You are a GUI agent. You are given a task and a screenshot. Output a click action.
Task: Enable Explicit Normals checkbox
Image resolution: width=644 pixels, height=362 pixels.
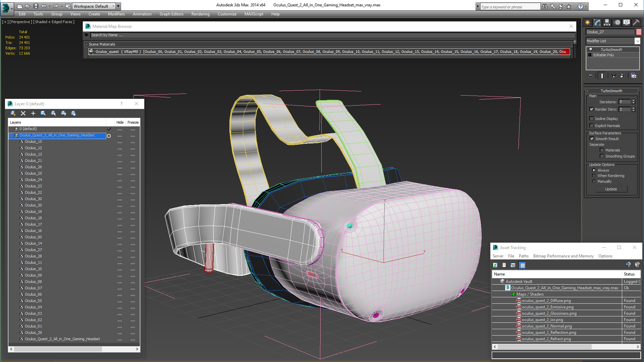[592, 126]
